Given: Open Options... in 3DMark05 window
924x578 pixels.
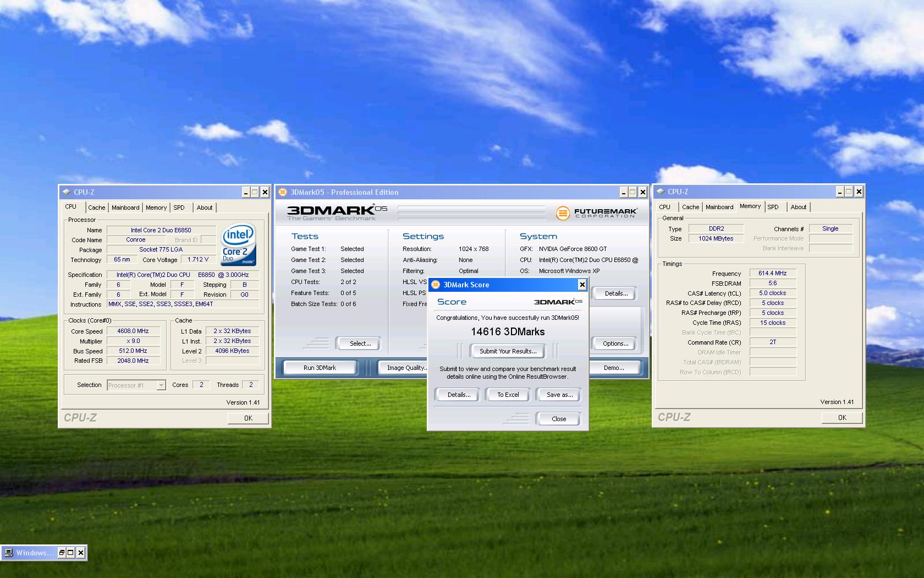Looking at the screenshot, I should [615, 343].
